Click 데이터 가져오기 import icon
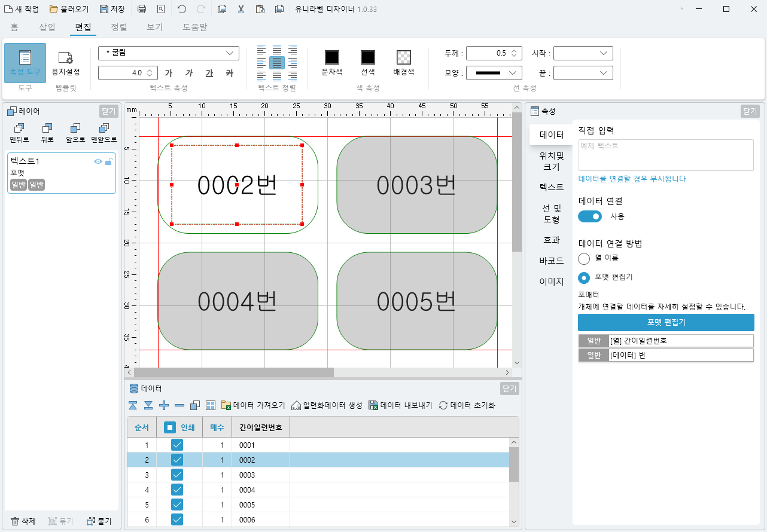767x532 pixels. click(x=226, y=405)
